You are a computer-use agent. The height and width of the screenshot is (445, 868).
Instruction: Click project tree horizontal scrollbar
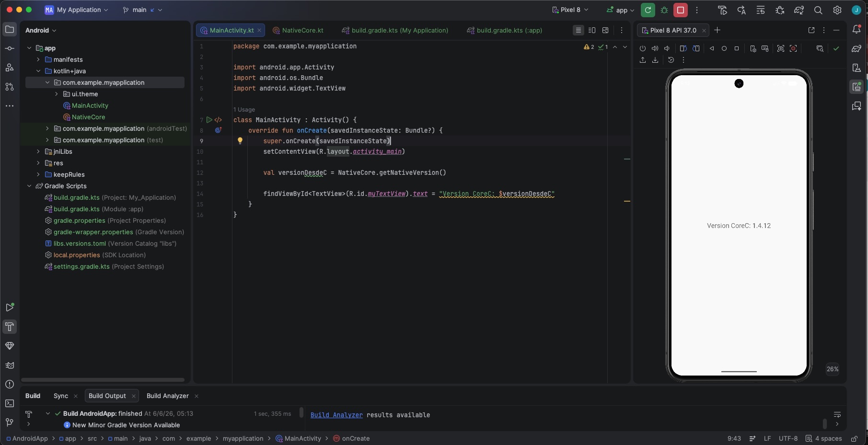click(103, 380)
